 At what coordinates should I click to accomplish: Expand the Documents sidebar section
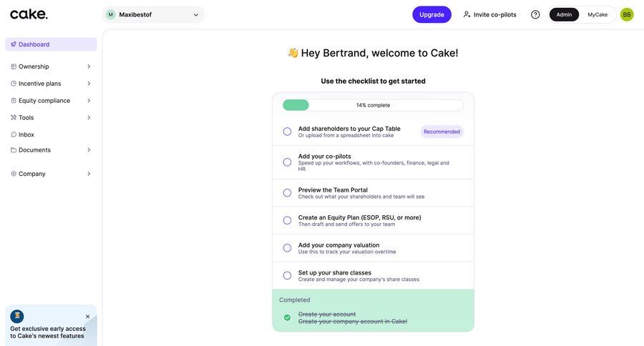coord(89,150)
